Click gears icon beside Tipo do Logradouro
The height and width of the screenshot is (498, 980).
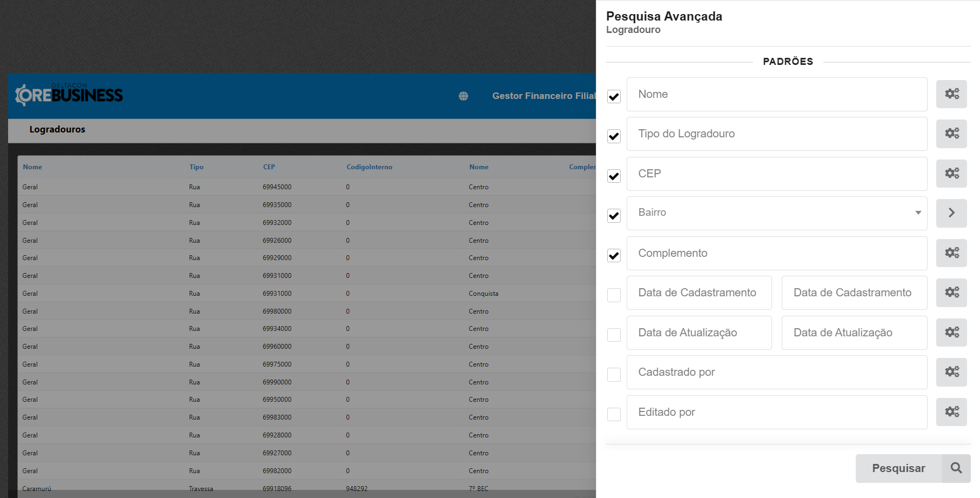click(x=951, y=134)
